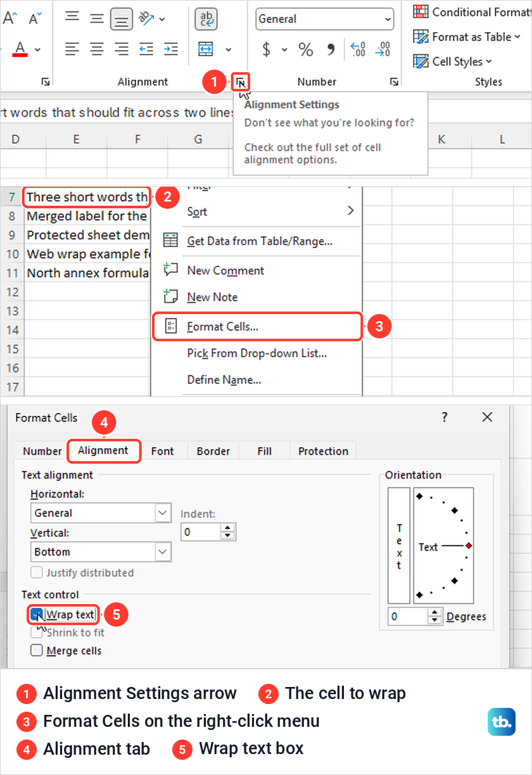
Task: Expand the Accounting format dropdown arrow
Action: coord(284,49)
